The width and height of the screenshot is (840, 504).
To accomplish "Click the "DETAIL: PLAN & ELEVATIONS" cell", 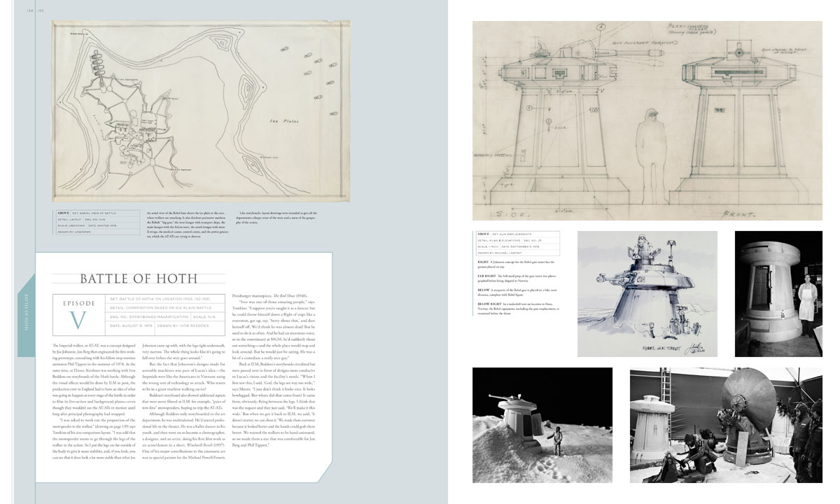I will click(500, 241).
